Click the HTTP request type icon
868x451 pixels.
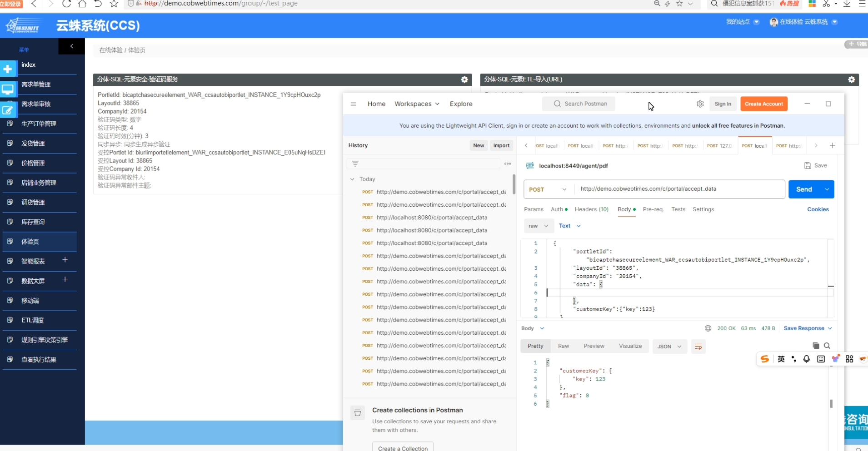click(x=530, y=166)
